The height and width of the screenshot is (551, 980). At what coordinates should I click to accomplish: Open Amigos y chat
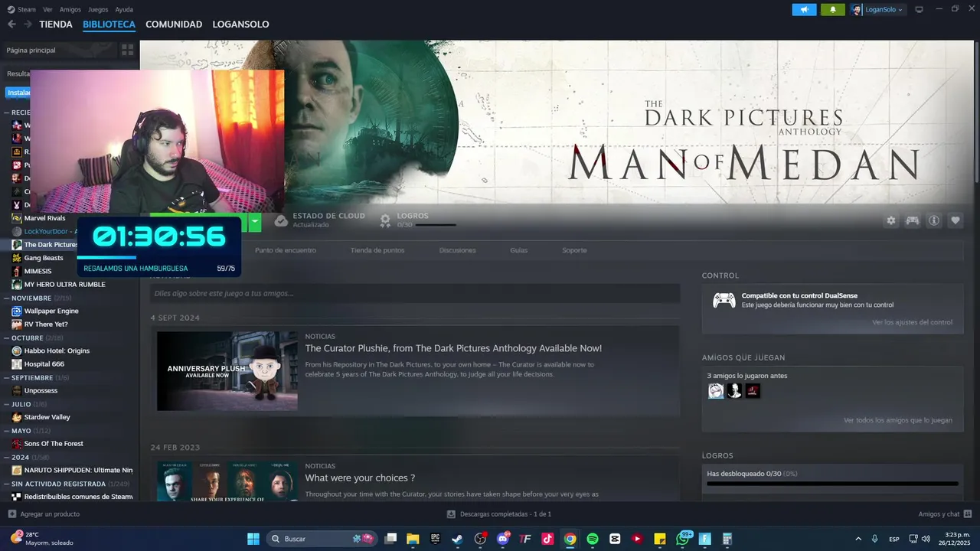pyautogui.click(x=945, y=514)
